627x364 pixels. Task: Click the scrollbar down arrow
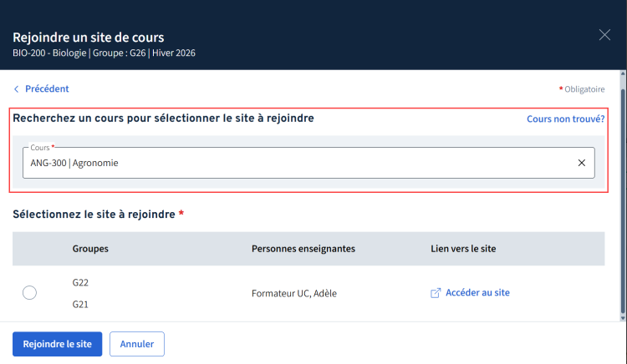click(623, 318)
